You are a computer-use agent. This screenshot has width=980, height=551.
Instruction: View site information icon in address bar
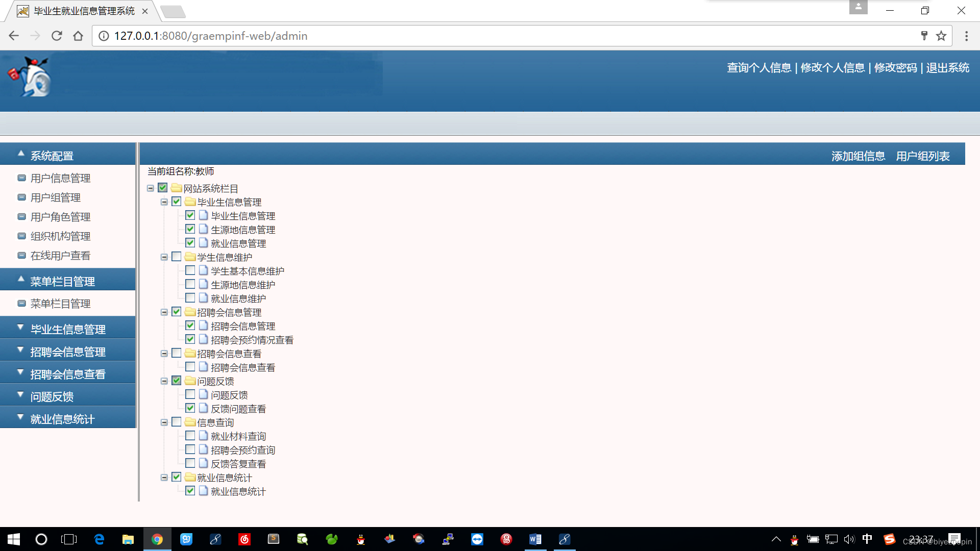(104, 36)
